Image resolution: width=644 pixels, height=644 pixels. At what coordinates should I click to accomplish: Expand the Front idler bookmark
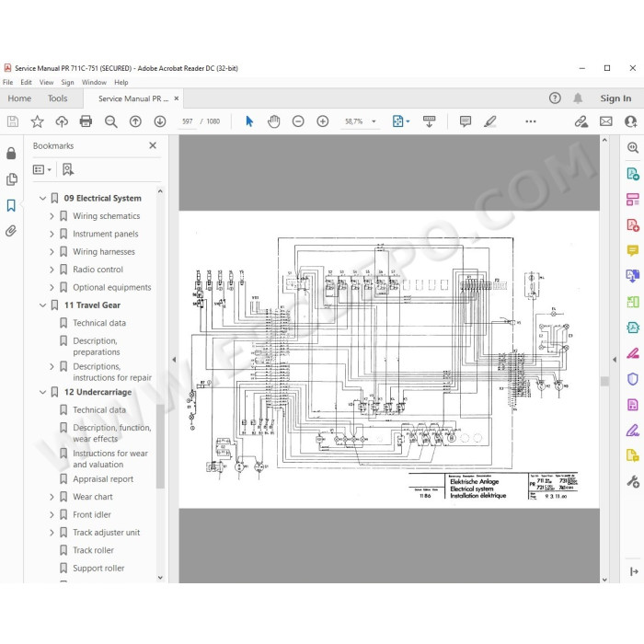pos(52,514)
